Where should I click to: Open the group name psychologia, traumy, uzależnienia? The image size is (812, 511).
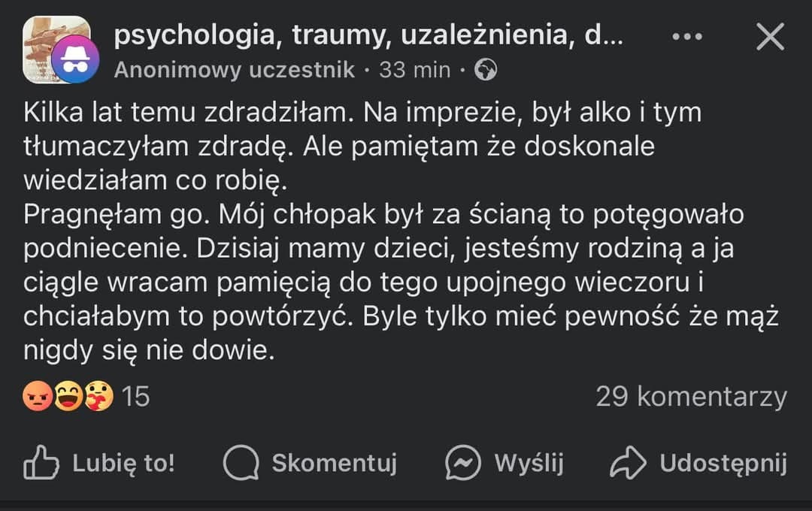368,36
